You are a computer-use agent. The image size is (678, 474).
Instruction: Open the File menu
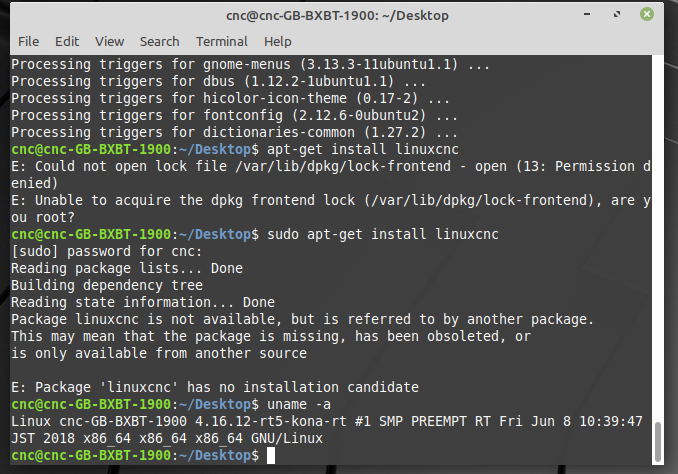(x=29, y=42)
